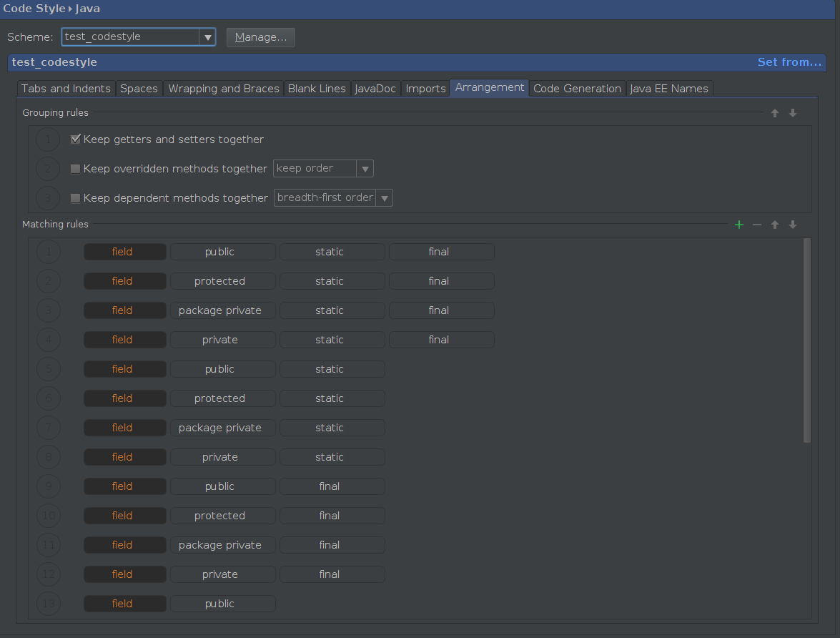Switch to the Imports tab
The image size is (840, 638).
coord(425,88)
